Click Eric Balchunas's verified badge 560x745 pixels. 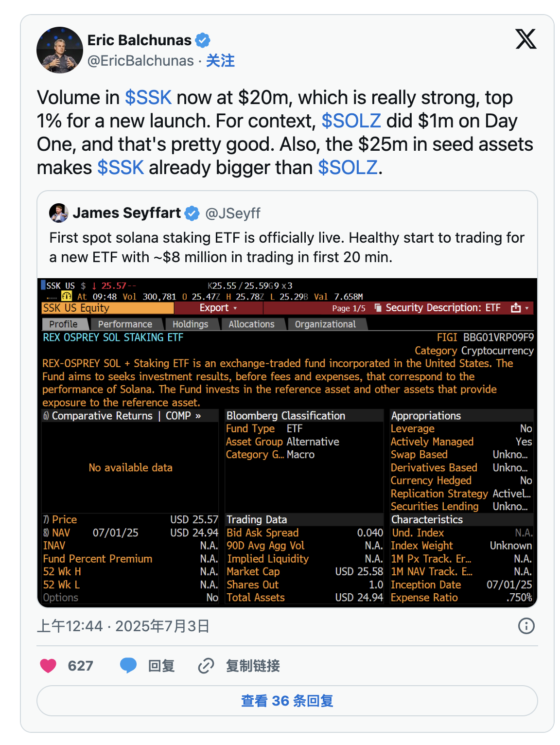click(203, 40)
